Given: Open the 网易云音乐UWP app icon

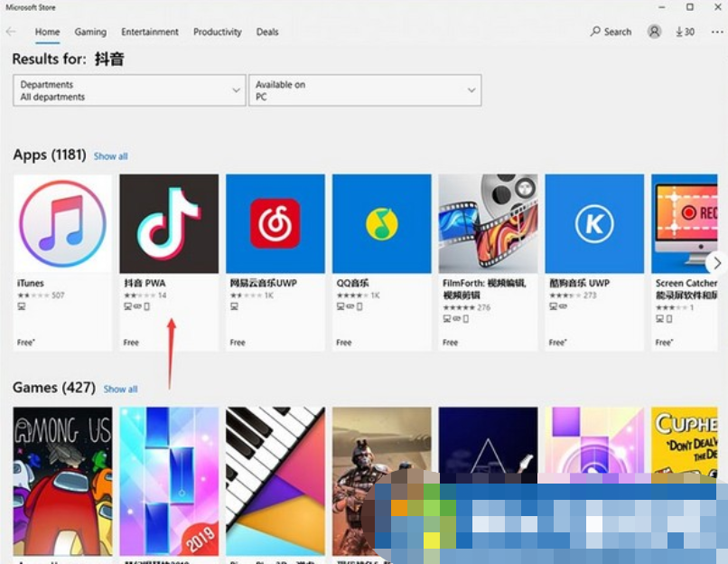Looking at the screenshot, I should [x=275, y=223].
